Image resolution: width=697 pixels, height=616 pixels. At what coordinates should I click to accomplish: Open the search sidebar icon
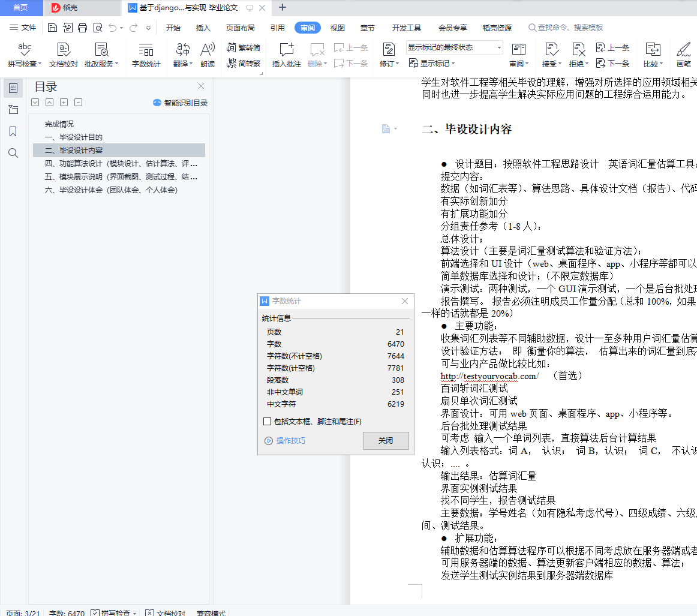click(x=13, y=154)
